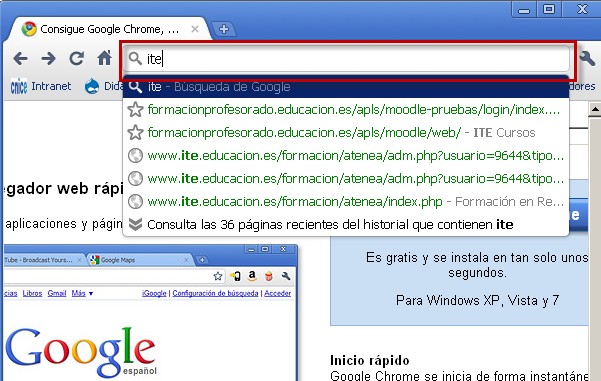601x381 pixels.
Task: Select the ITE Cursos moodle suggestion
Action: pos(346,133)
